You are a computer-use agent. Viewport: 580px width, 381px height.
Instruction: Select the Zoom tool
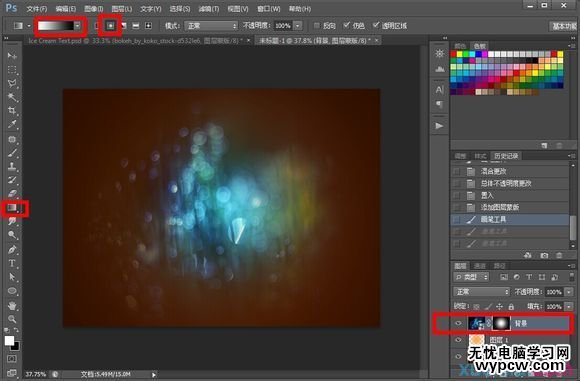[x=12, y=319]
